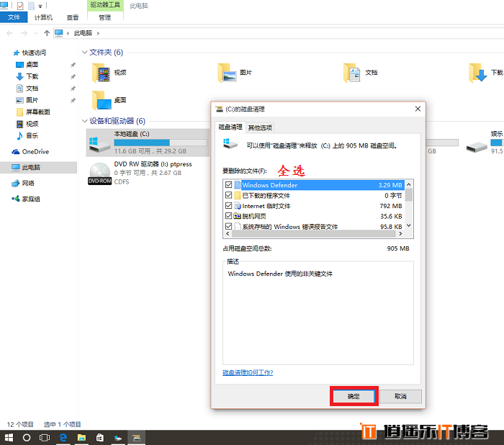Select the 娱乐 drive icon on the right
Viewport: 504px width, 445px height.
click(x=477, y=148)
